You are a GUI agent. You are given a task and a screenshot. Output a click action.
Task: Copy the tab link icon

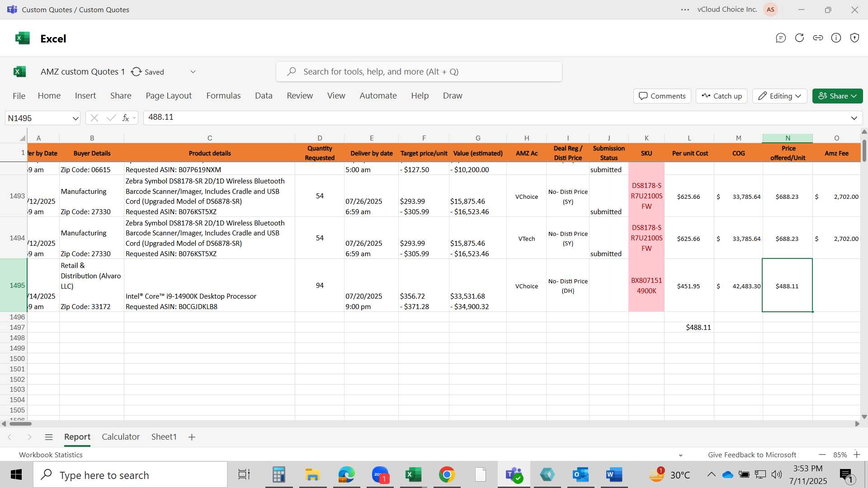(818, 38)
